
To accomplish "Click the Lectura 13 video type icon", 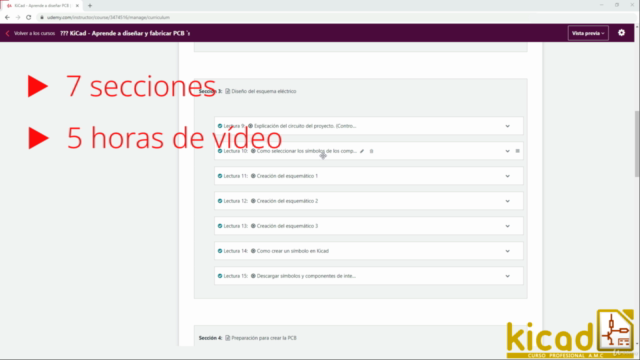I will click(253, 226).
